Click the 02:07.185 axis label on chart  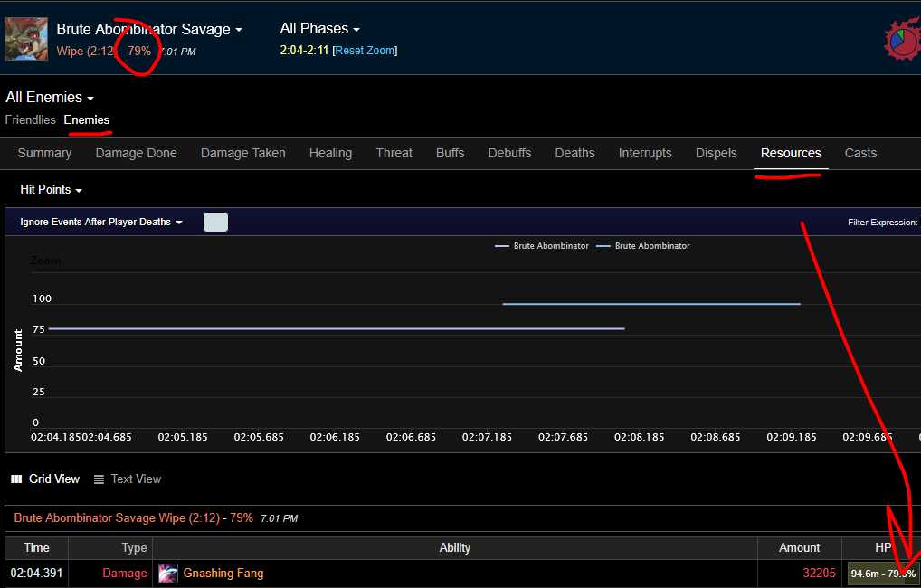pyautogui.click(x=487, y=437)
